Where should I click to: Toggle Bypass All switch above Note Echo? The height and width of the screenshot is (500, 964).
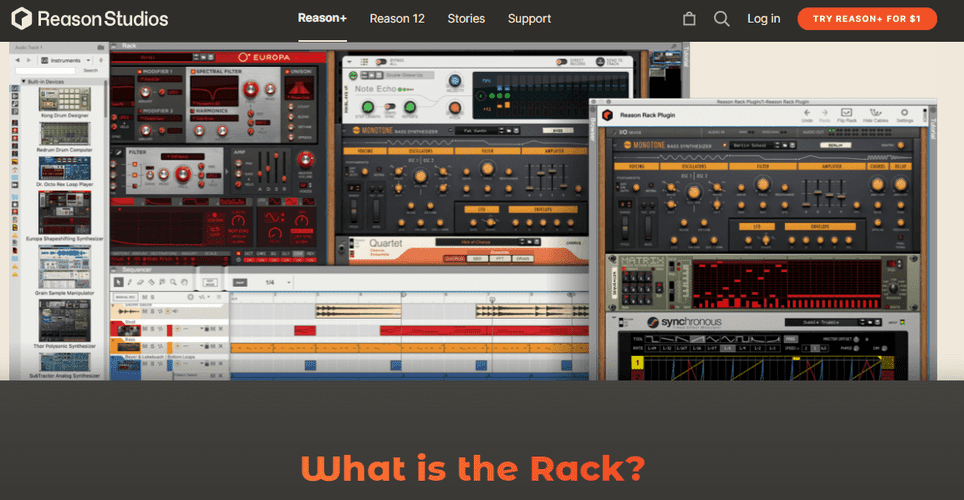381,62
